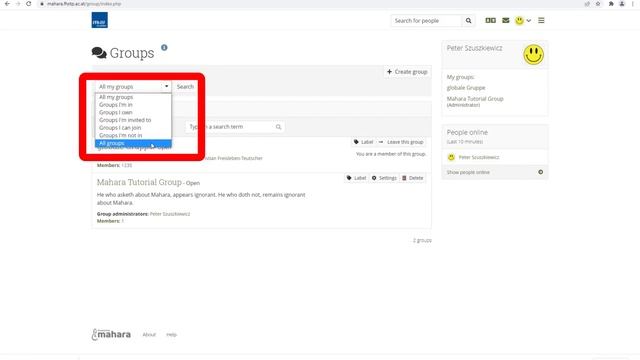Open globale Gruppe link in sidebar
Image resolution: width=640 pixels, height=360 pixels.
tap(466, 88)
